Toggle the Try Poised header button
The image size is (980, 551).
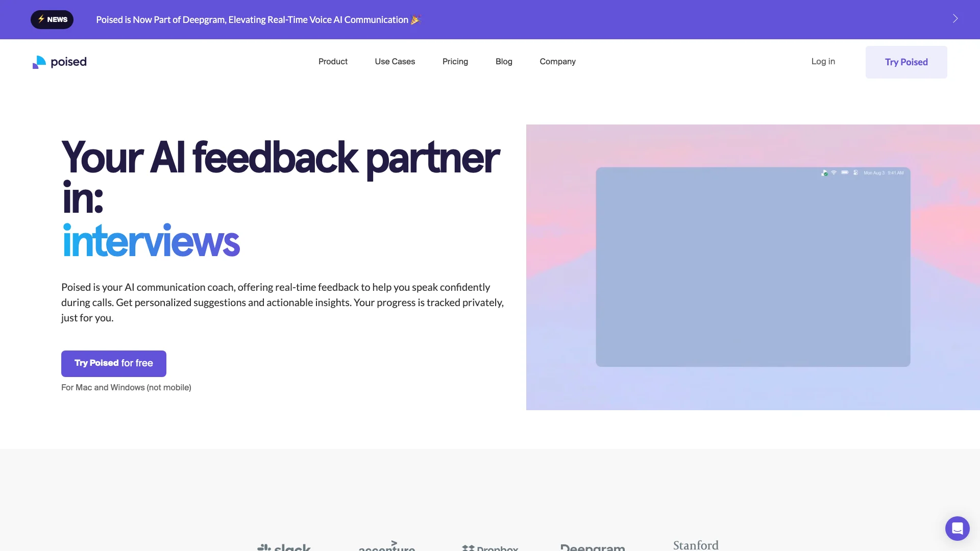click(x=906, y=62)
